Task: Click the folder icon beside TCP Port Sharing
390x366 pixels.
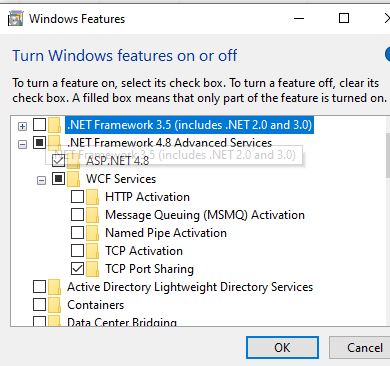Action: coord(93,269)
